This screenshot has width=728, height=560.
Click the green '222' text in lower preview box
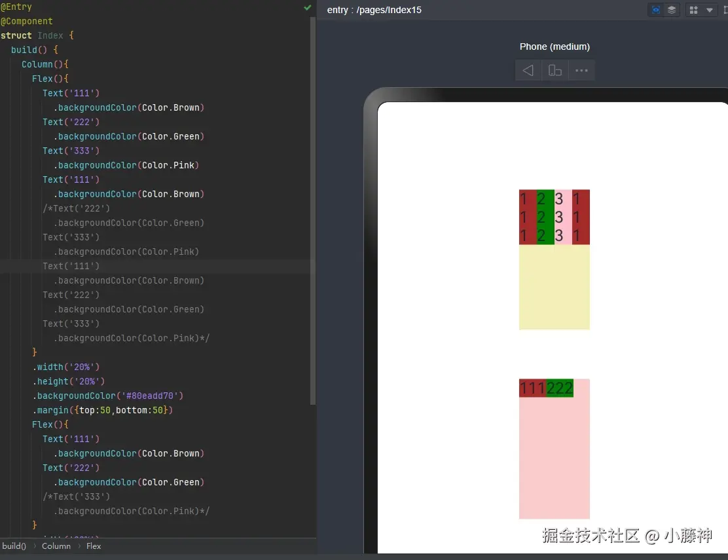coord(560,388)
